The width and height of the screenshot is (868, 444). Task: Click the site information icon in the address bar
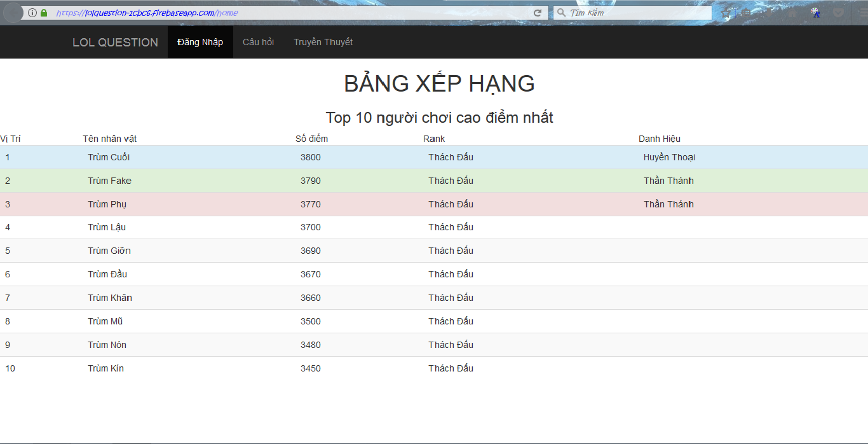32,13
